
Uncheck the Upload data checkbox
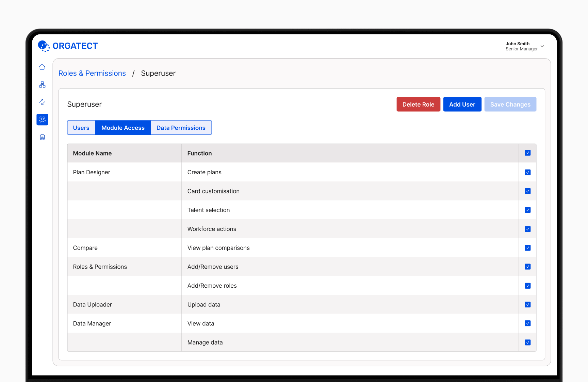(528, 304)
